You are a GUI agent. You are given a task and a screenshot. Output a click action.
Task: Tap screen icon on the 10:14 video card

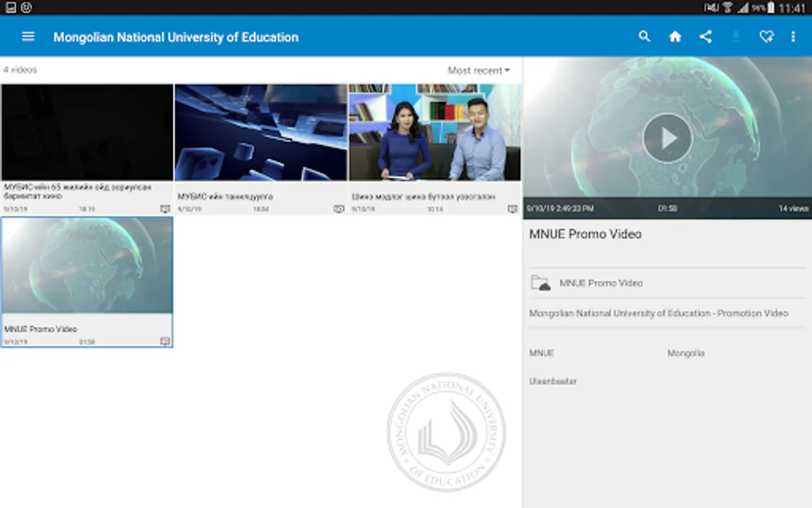point(512,209)
